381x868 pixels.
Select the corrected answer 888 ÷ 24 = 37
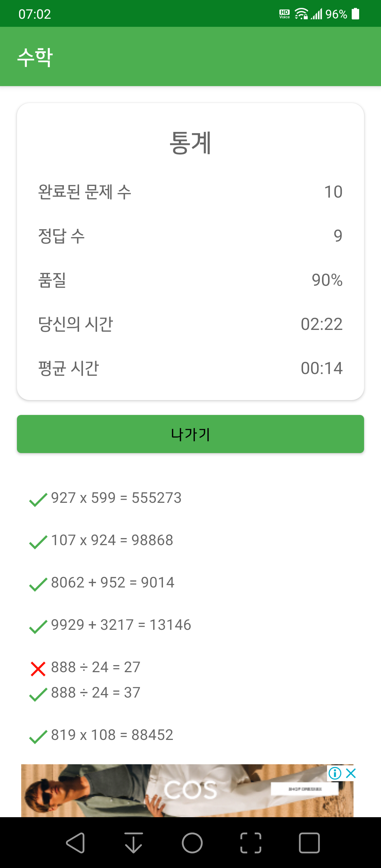[96, 693]
